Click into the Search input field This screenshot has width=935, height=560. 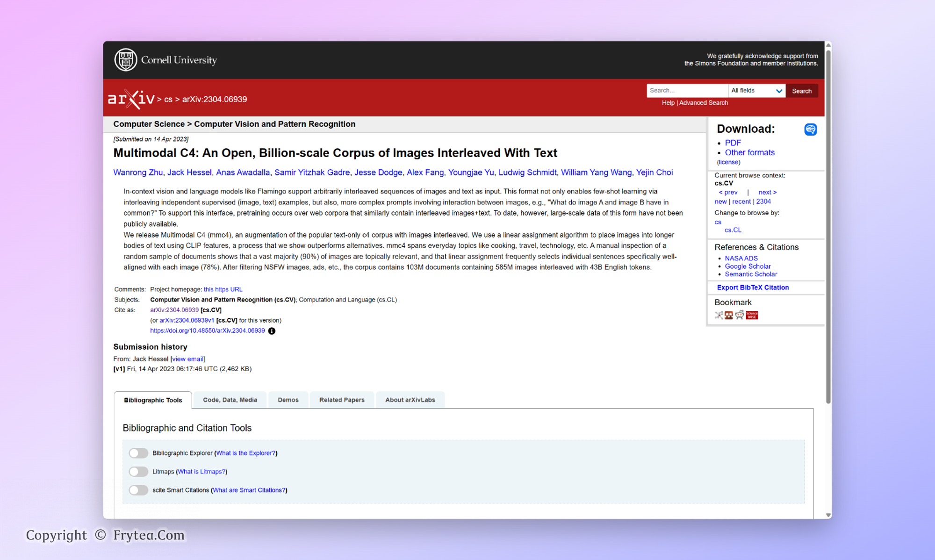[x=686, y=91]
